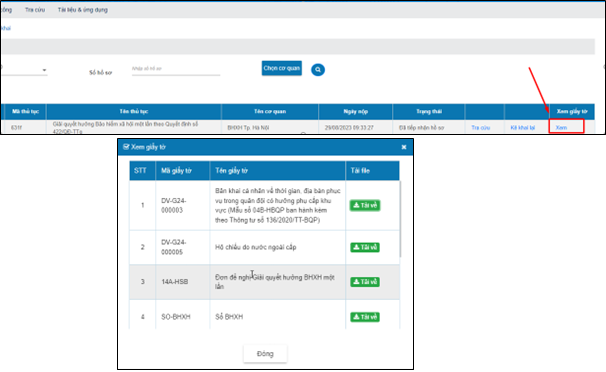Download the DV-G24-000003 document with Tải về

point(365,205)
